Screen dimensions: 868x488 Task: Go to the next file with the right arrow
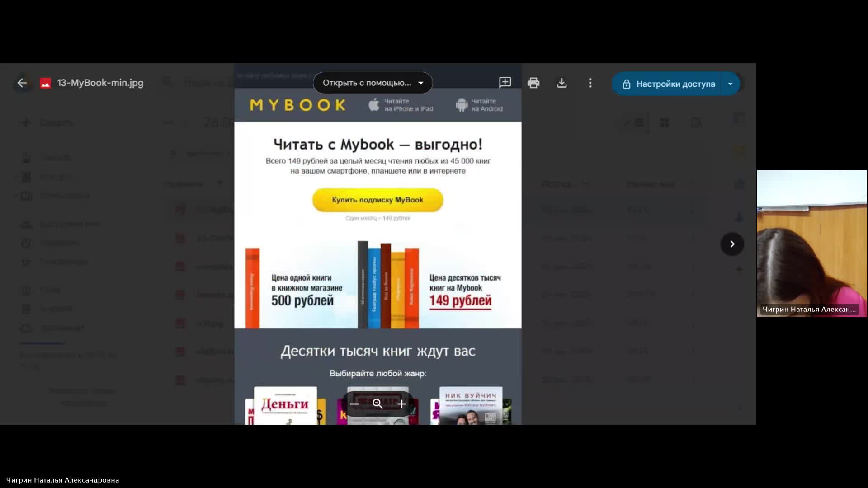click(x=732, y=244)
